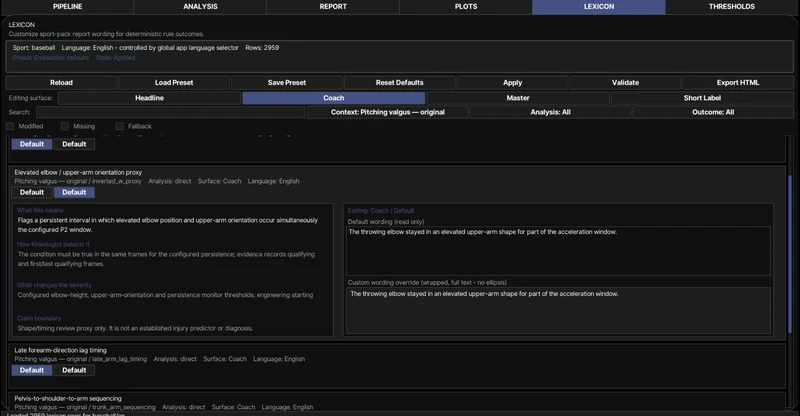Click the 'Rows: 2959' text
Screen dimensions: 800x416
click(x=262, y=47)
